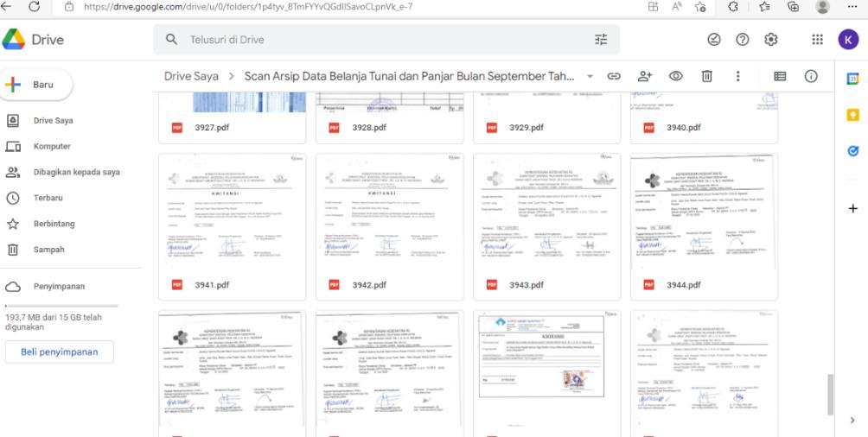Screen dimensions: 868x437
Task: Click the delete trash toolbar icon
Action: (707, 76)
